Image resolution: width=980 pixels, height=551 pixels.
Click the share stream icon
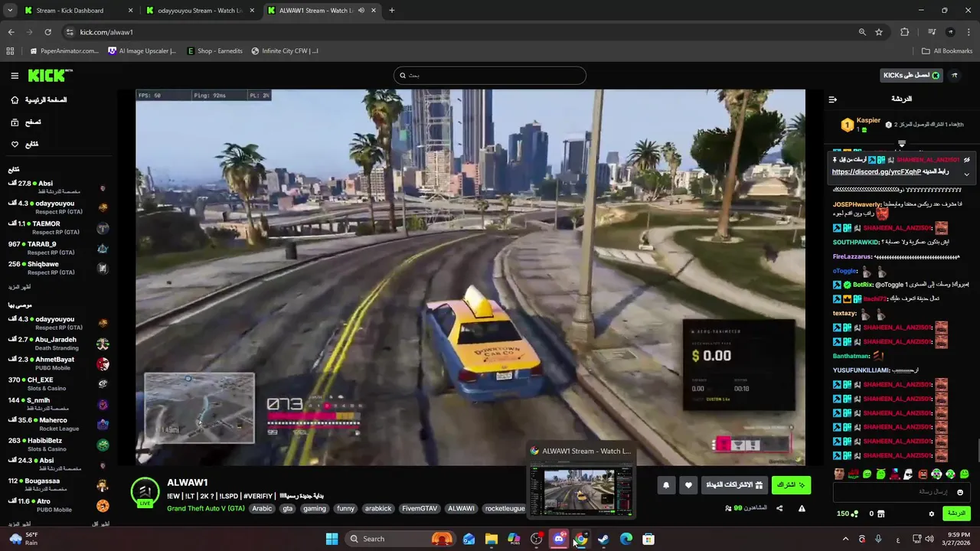click(779, 508)
